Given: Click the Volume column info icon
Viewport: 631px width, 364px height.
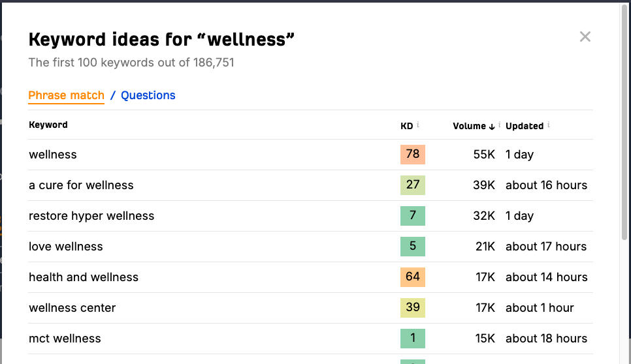Looking at the screenshot, I should point(499,125).
